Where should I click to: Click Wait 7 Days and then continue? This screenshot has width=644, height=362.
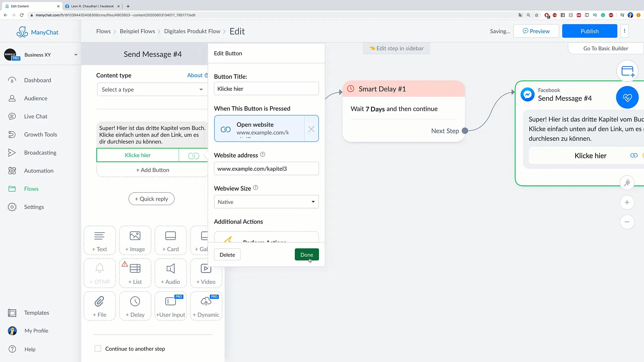point(394,109)
